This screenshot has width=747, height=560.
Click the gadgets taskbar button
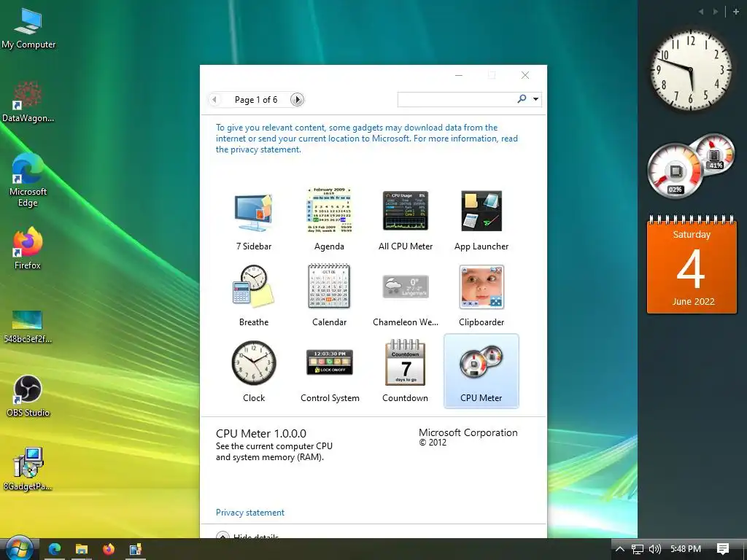136,549
